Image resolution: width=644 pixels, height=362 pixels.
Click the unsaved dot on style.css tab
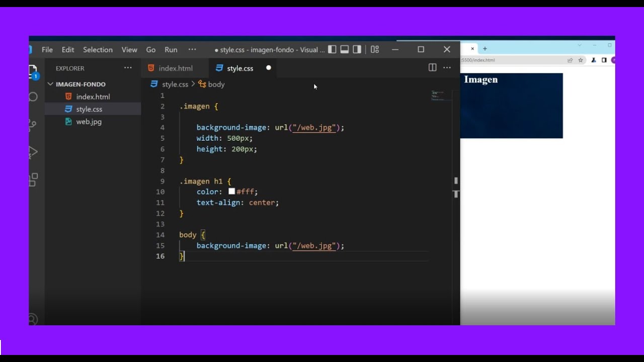click(268, 68)
